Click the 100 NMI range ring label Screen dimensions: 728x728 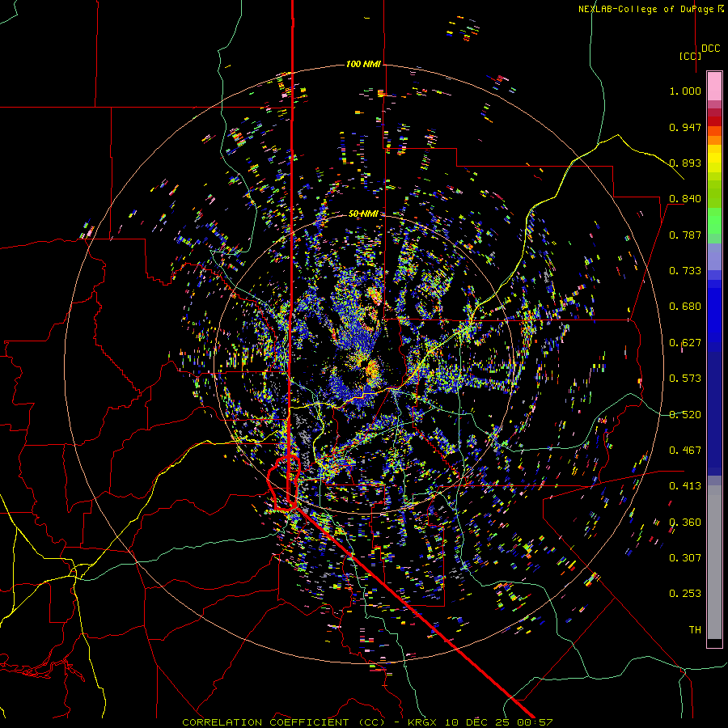362,64
